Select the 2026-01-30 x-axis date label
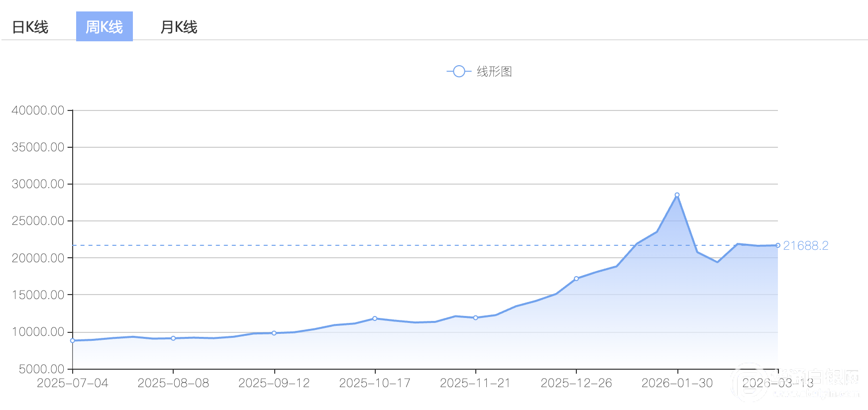The height and width of the screenshot is (410, 868). (x=677, y=383)
